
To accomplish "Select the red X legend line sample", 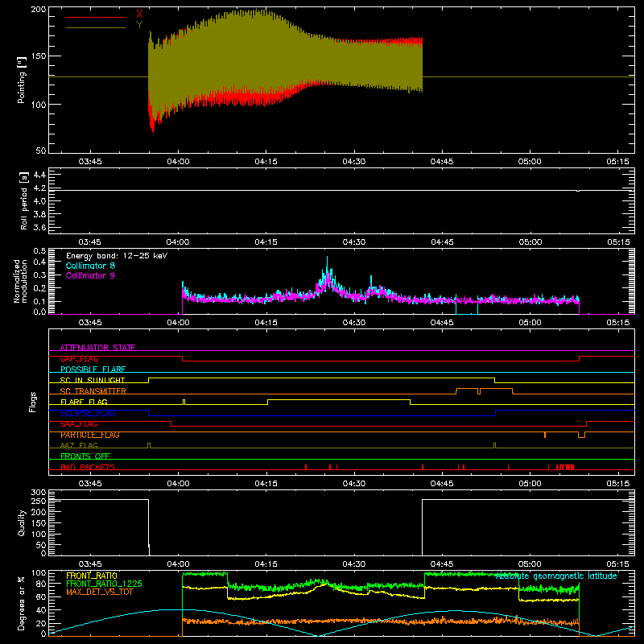I will pos(96,17).
